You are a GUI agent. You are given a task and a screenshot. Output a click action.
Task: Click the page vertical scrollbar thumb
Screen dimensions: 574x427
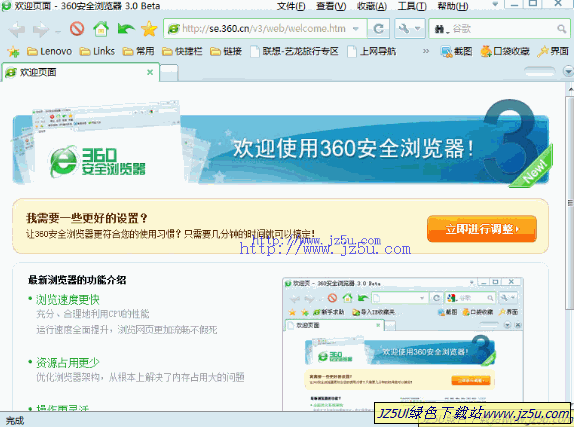[570, 202]
